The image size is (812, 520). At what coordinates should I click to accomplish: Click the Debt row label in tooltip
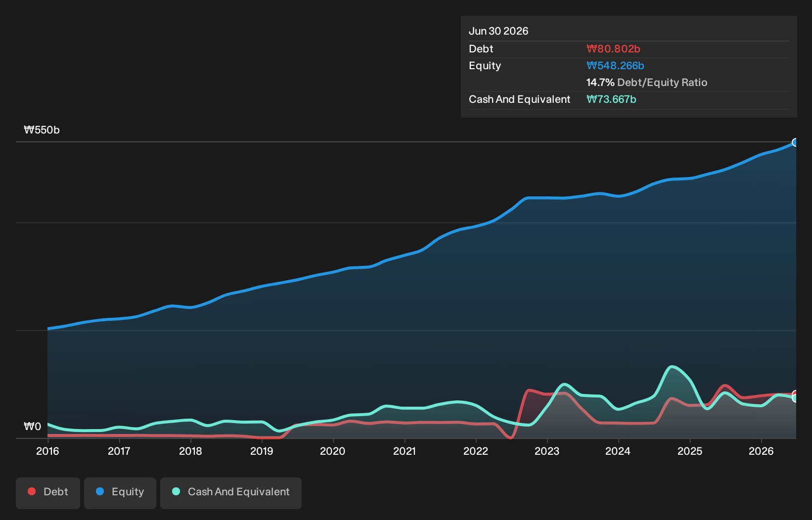pos(481,49)
